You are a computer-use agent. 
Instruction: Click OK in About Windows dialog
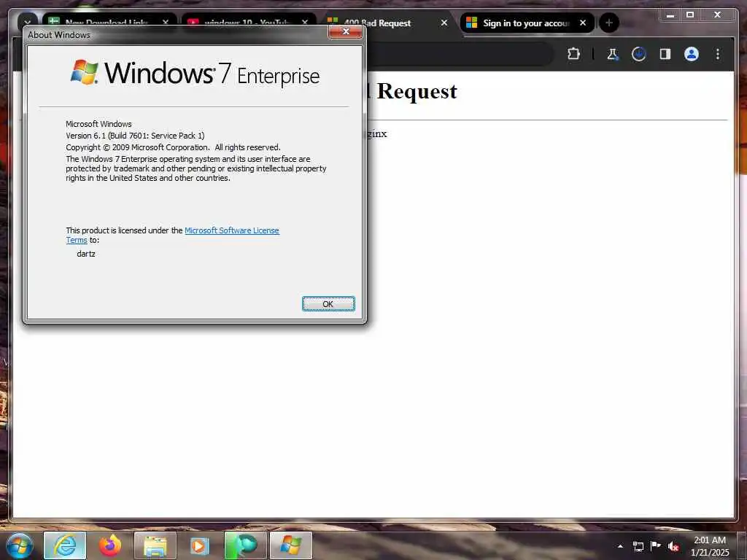click(x=328, y=304)
